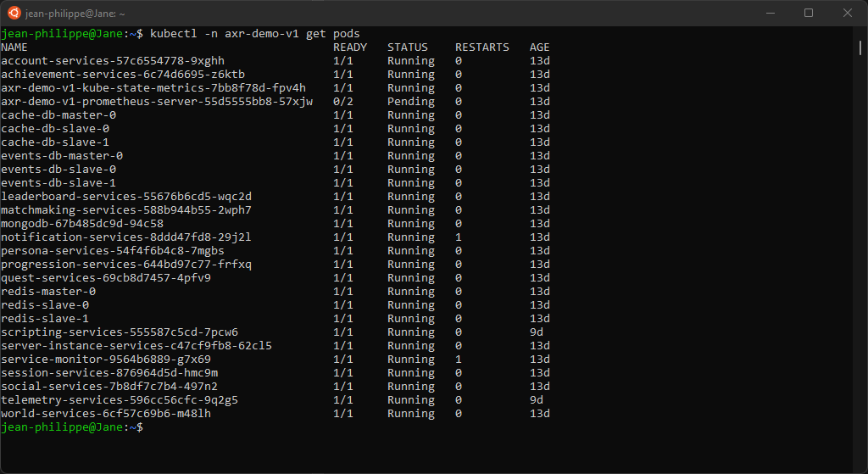This screenshot has width=868, height=474.
Task: Click the terminal vertical scrollbar thumb
Action: click(x=860, y=47)
